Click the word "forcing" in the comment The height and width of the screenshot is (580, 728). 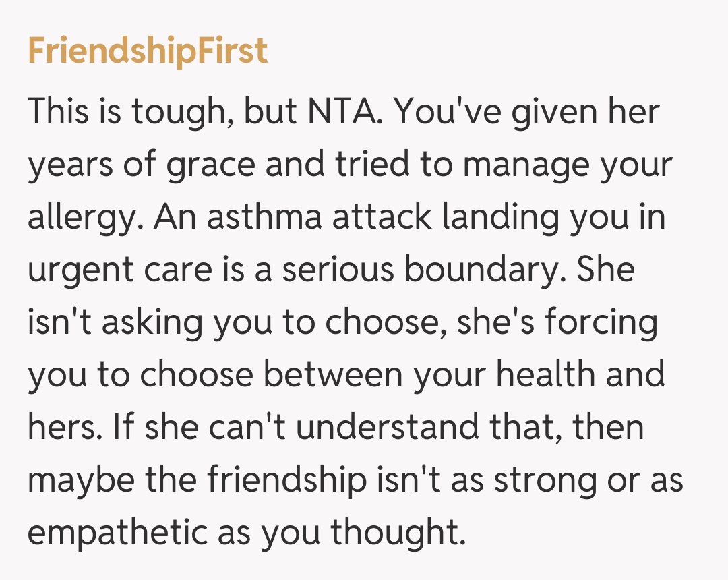602,323
